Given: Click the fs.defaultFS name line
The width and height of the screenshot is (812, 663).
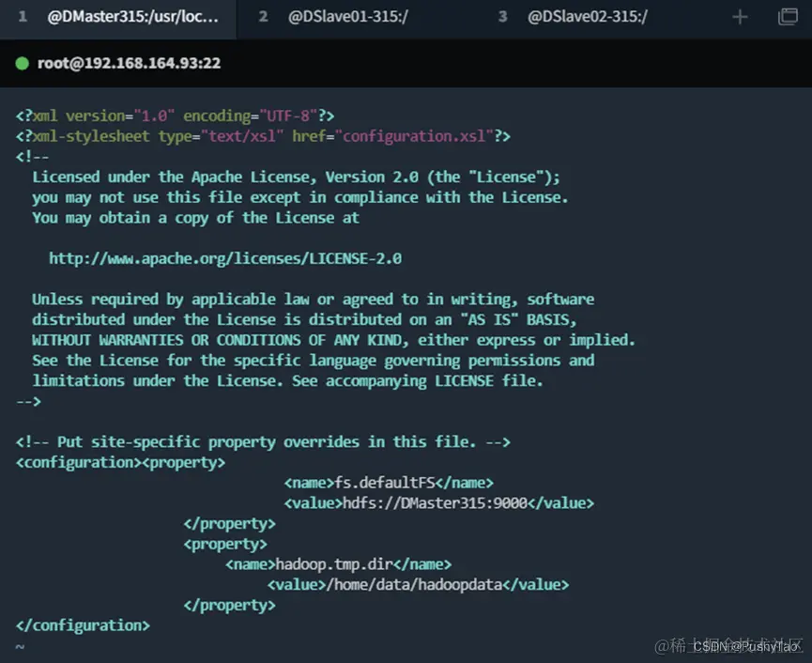Looking at the screenshot, I should coord(389,483).
